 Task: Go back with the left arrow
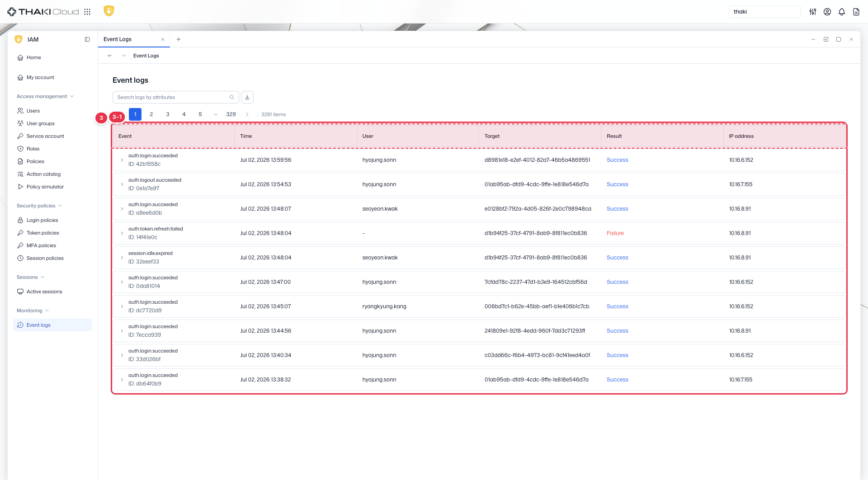coord(110,56)
